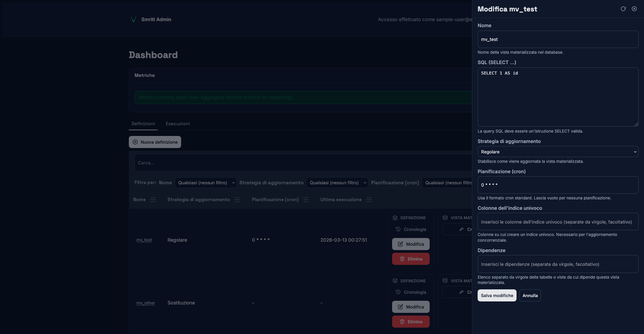This screenshot has height=334, width=644.
Task: Open the mv_test link in the table
Action: tap(144, 240)
